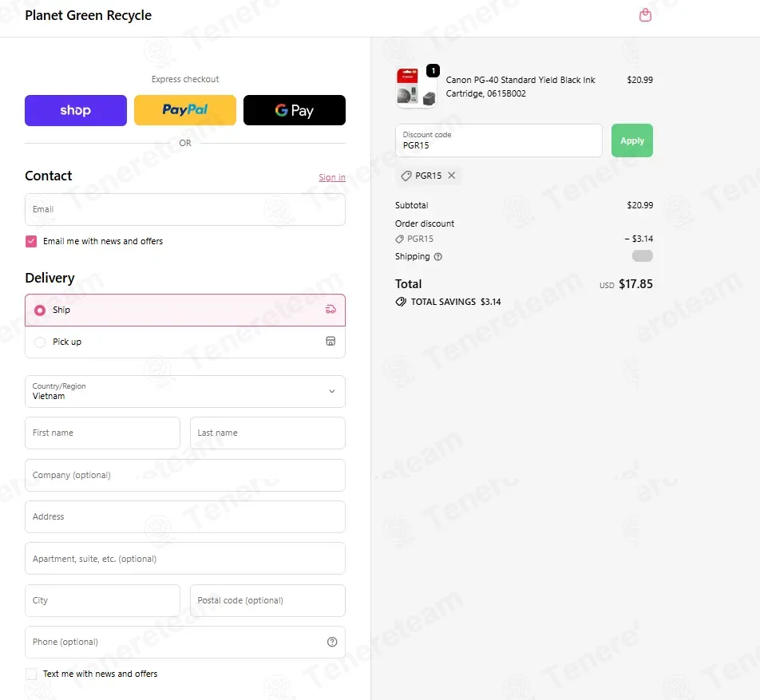
Task: Click the TOTAL SAVINGS $3.14 text
Action: point(456,302)
